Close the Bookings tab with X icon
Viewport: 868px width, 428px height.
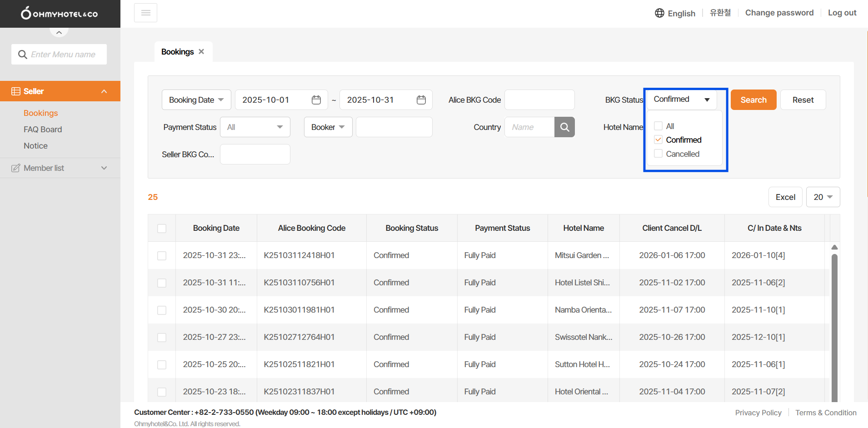tap(201, 52)
